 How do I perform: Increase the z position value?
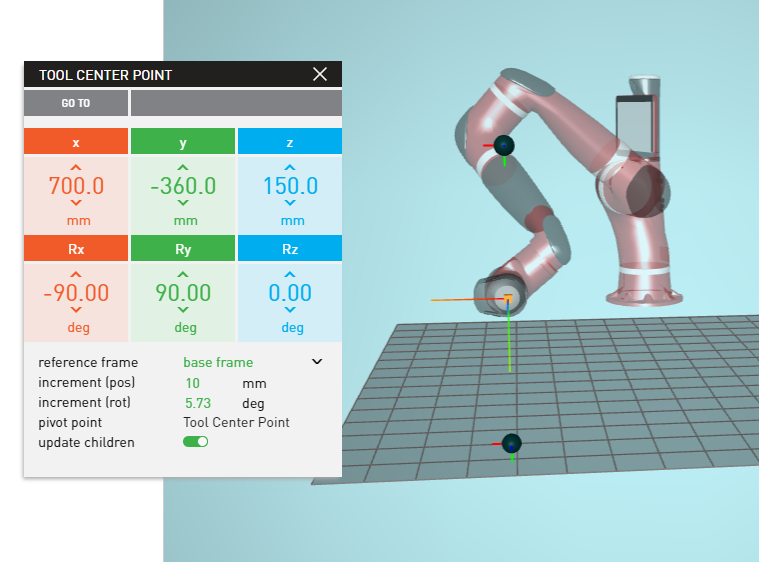(289, 167)
